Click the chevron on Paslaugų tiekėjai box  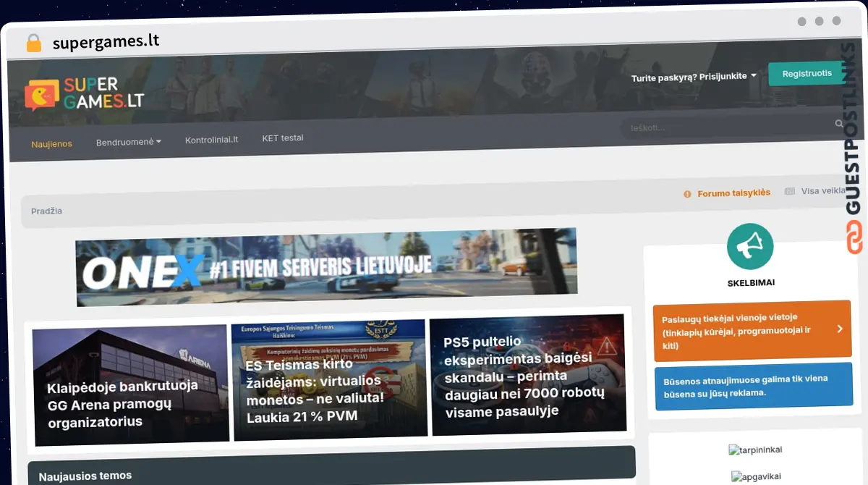point(840,329)
